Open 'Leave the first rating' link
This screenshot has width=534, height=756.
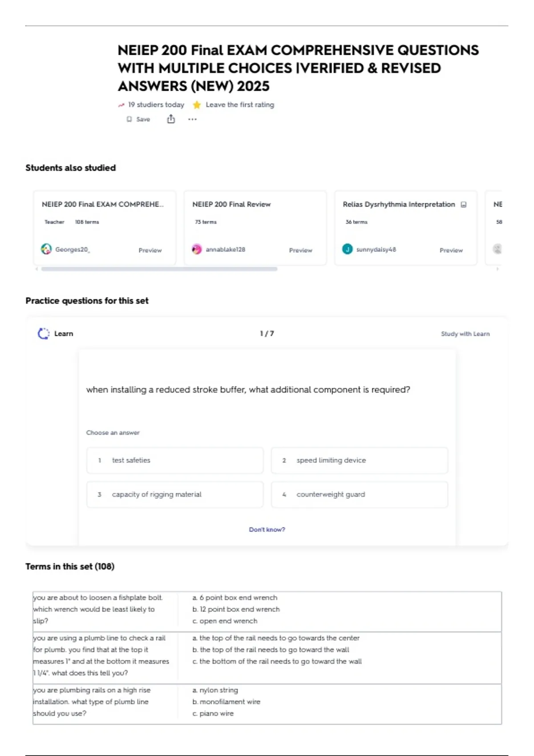239,105
